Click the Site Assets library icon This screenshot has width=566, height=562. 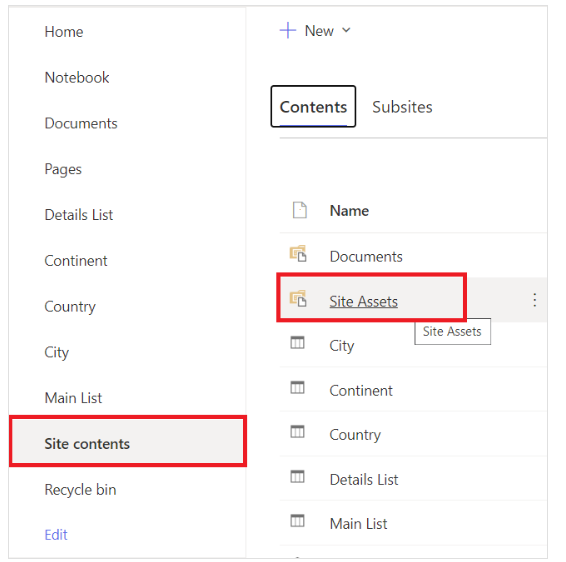pyautogui.click(x=298, y=299)
